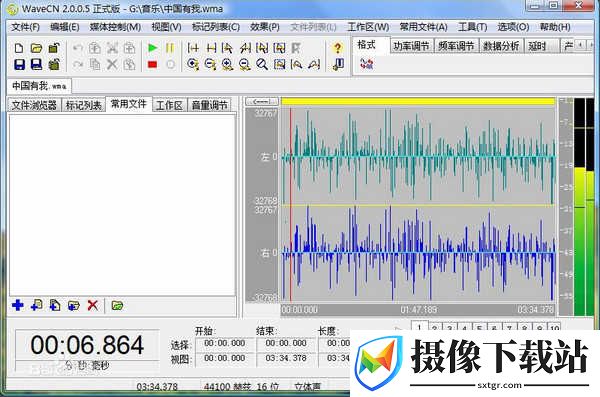Click the blue plus add icon
This screenshot has height=397, width=600.
pos(18,306)
